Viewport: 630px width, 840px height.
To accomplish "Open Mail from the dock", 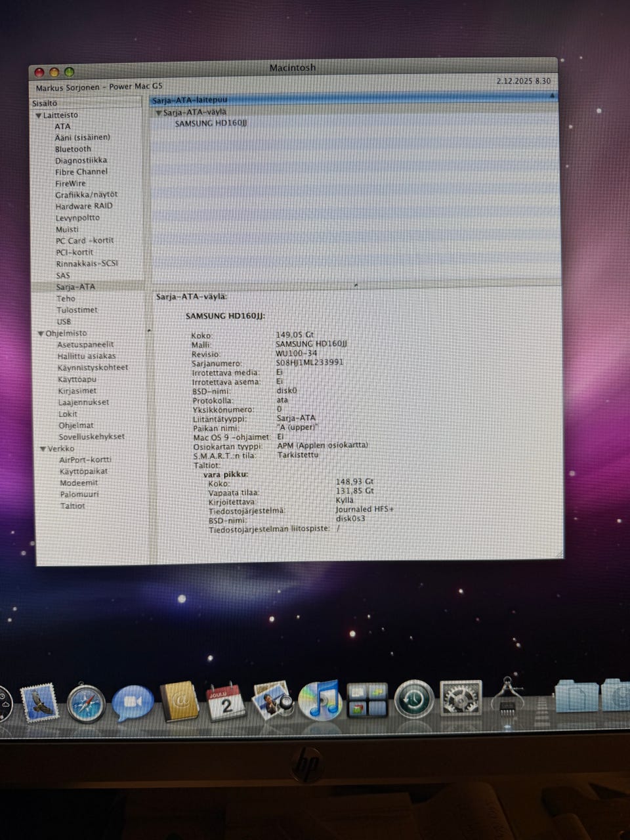I will click(x=39, y=703).
